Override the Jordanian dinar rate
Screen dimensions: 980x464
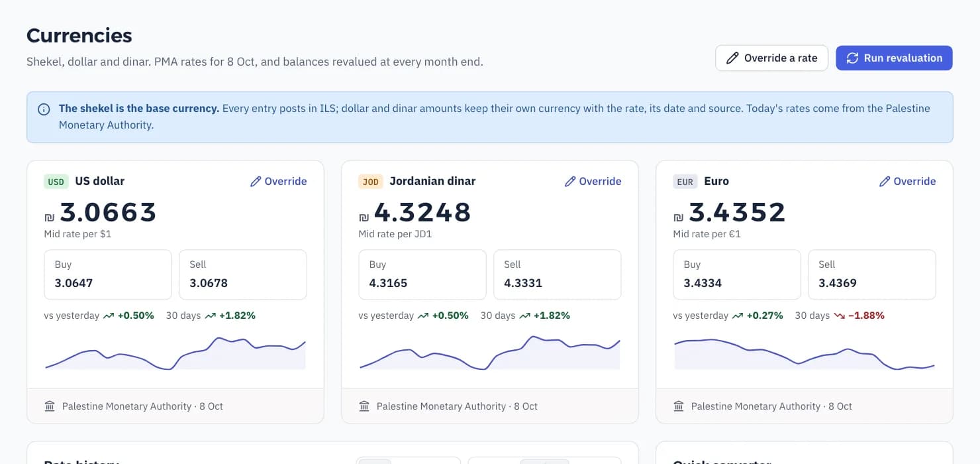593,181
